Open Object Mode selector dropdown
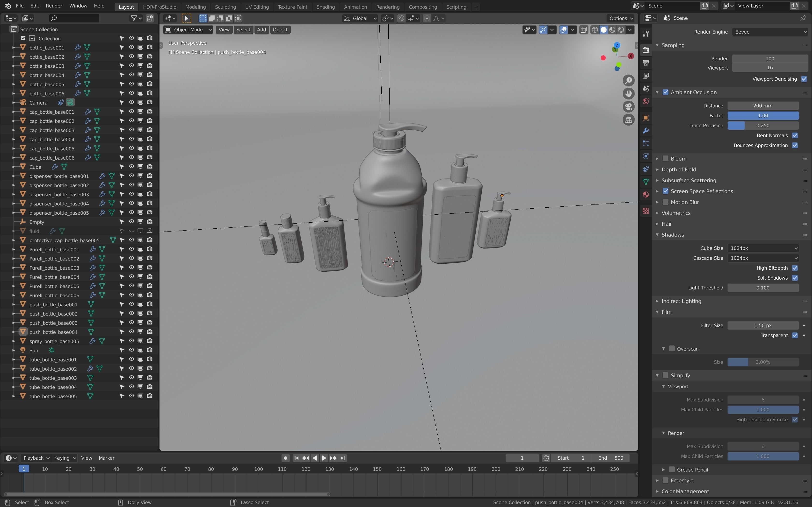Screen dimensions: 812x507 point(188,30)
